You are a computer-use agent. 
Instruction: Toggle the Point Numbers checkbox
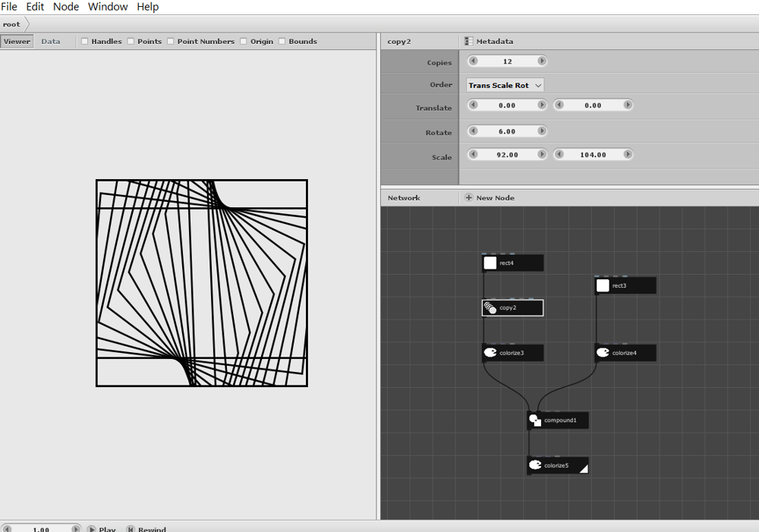pos(170,41)
